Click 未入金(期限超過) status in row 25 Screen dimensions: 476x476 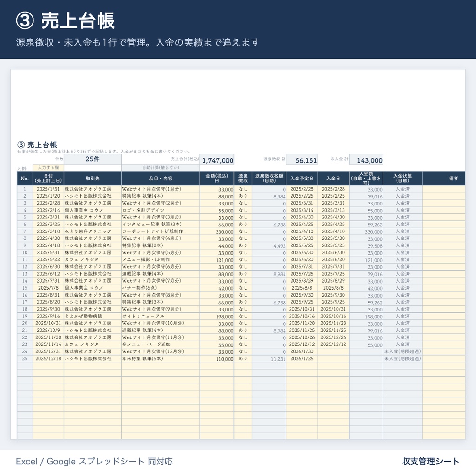(403, 358)
